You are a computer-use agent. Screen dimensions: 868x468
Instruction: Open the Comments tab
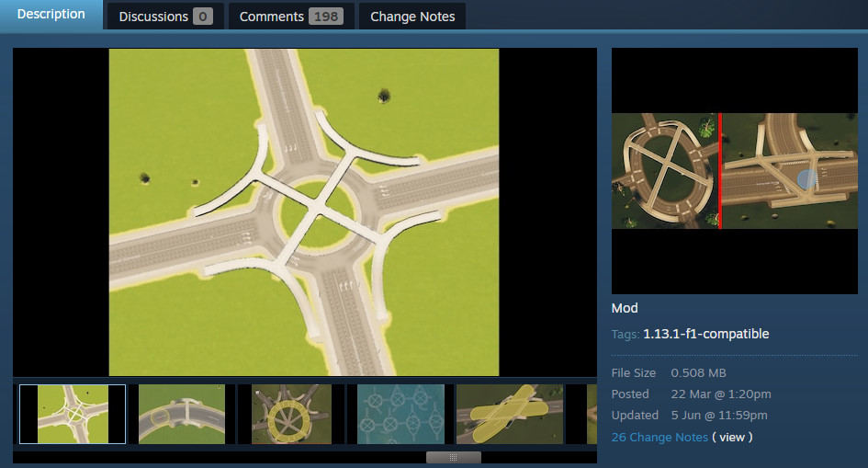[291, 17]
